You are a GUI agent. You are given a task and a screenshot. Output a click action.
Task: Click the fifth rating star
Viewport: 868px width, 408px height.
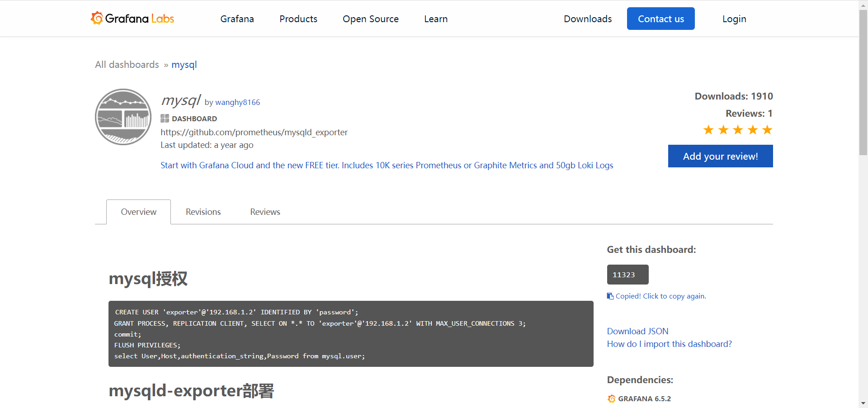767,130
